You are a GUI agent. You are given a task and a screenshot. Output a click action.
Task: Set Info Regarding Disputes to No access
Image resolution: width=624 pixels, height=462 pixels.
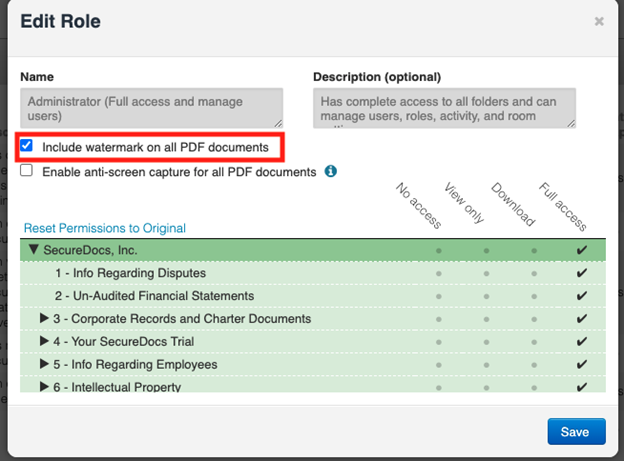click(439, 274)
